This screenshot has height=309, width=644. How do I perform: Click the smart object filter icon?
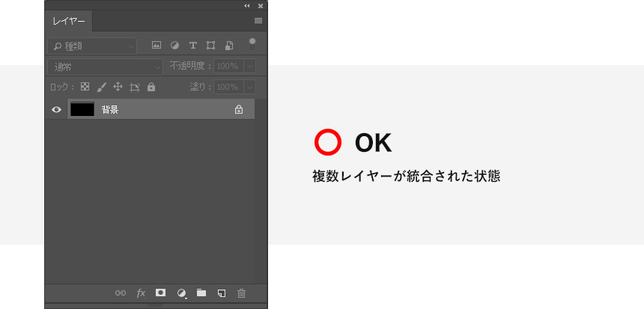coord(229,45)
